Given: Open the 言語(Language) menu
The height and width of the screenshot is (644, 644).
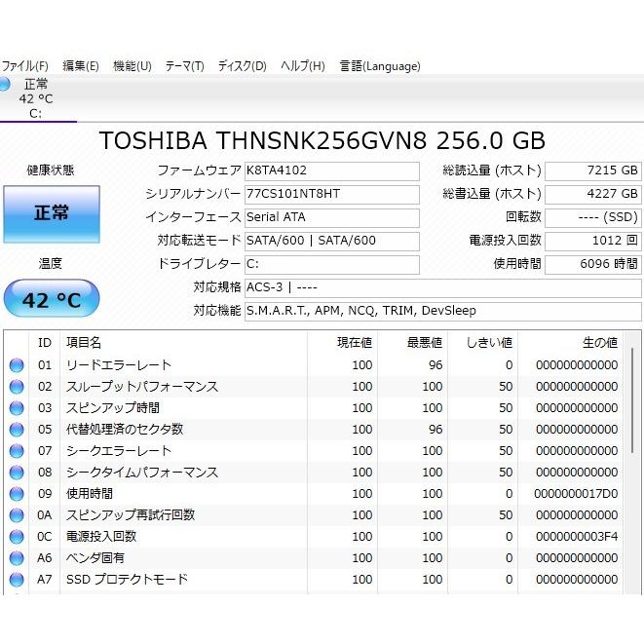Looking at the screenshot, I should click(x=380, y=65).
